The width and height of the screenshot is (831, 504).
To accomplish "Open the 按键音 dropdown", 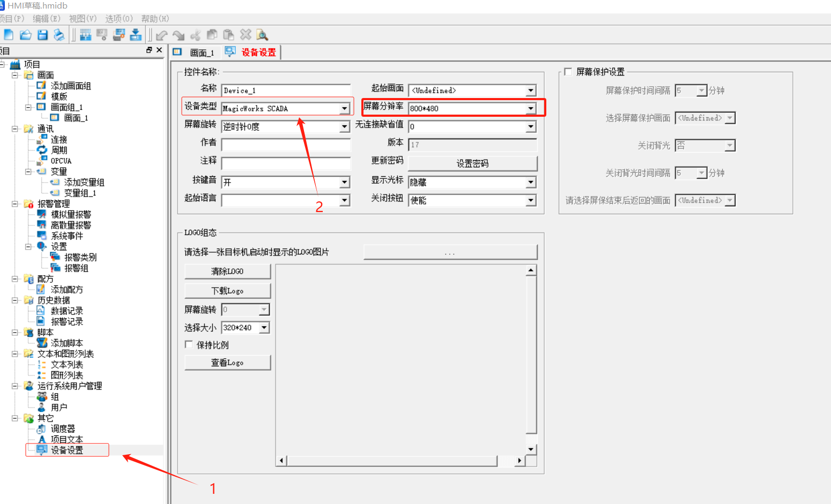I will point(344,182).
